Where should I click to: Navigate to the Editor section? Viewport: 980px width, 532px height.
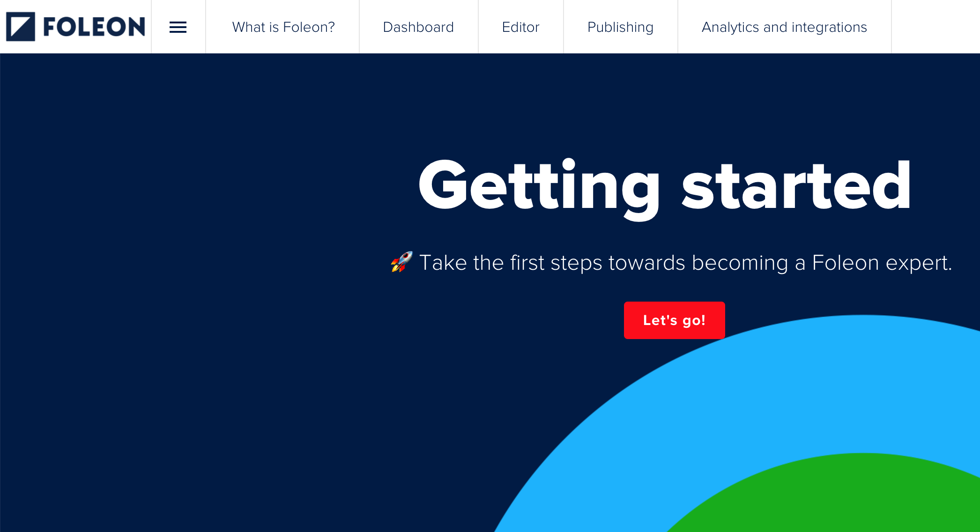pos(520,27)
